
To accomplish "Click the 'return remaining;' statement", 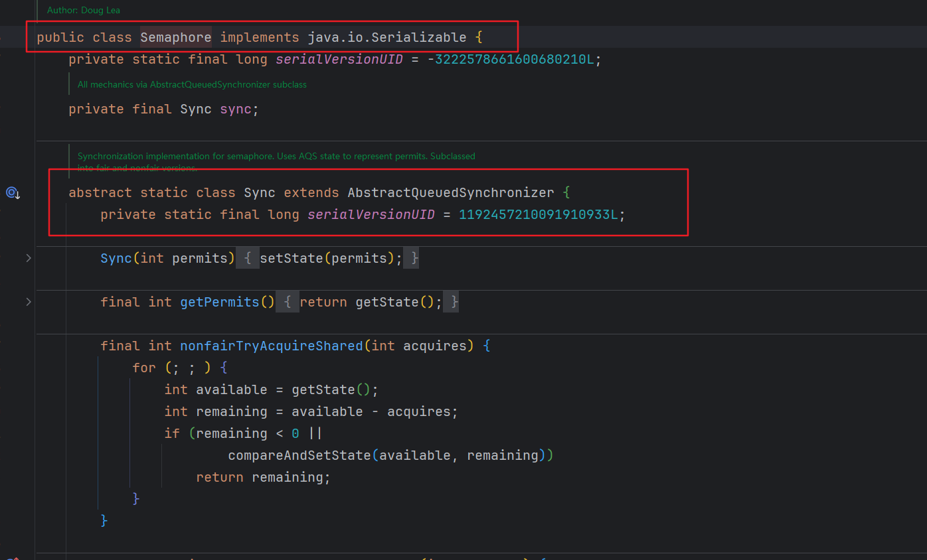I will [263, 477].
